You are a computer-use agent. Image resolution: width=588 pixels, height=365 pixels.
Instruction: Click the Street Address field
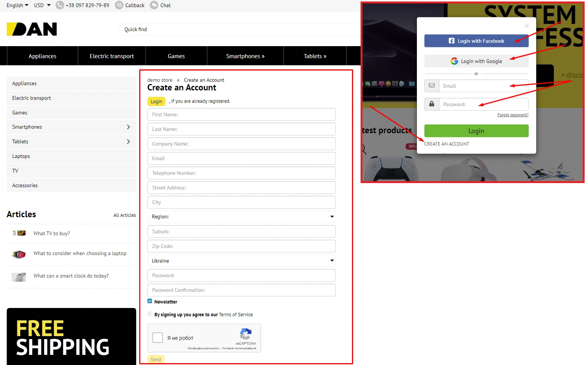242,188
